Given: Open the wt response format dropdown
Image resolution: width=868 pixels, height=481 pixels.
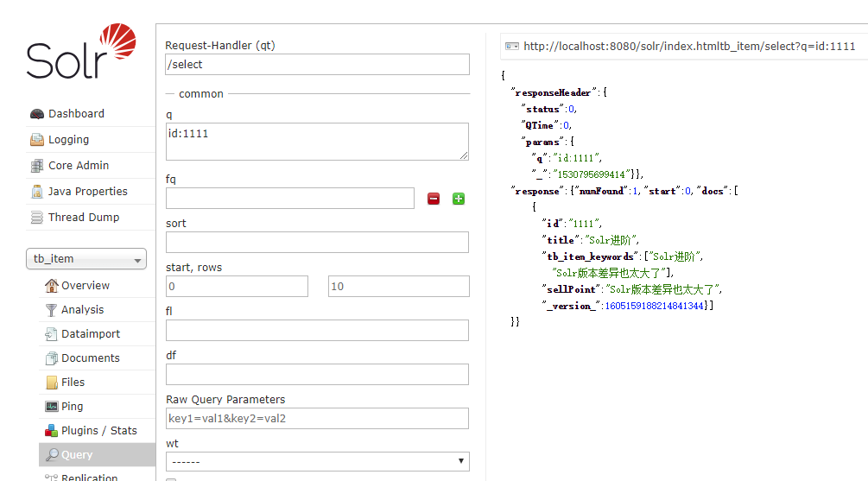Looking at the screenshot, I should [x=317, y=462].
